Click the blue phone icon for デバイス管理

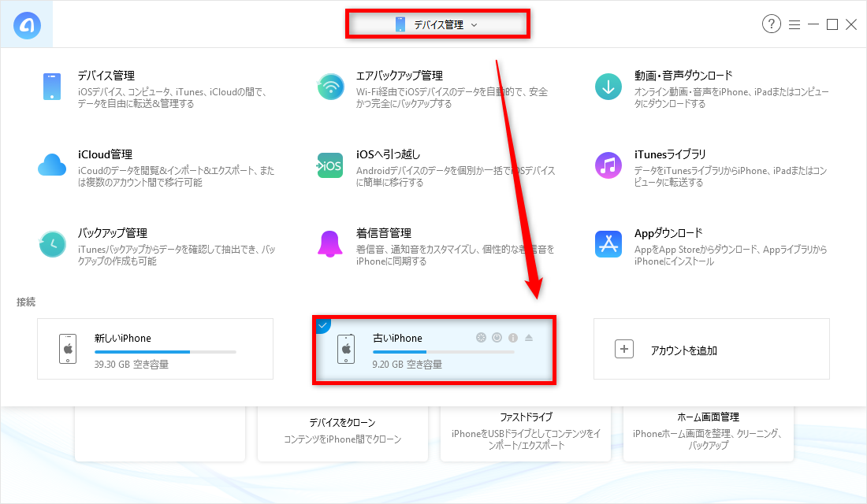52,87
